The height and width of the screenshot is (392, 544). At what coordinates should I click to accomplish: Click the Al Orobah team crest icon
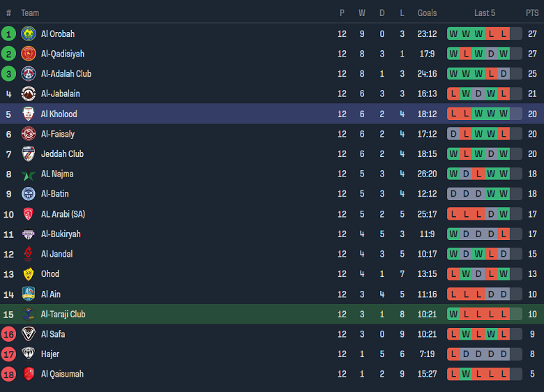pyautogui.click(x=29, y=33)
